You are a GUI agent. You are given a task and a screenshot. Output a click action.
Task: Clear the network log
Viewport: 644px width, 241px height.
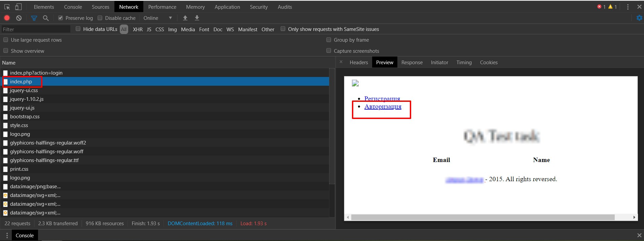point(19,18)
